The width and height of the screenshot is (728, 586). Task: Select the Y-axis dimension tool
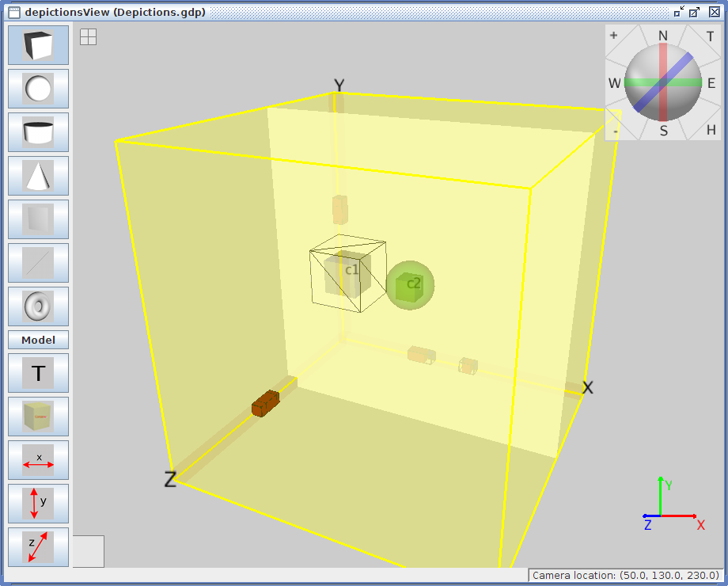click(x=38, y=504)
